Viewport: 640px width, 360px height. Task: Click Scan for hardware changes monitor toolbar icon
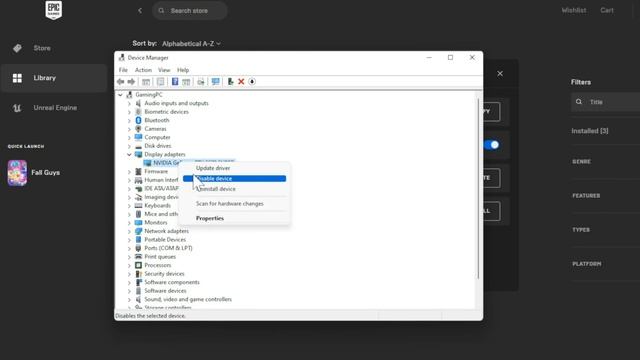(216, 82)
